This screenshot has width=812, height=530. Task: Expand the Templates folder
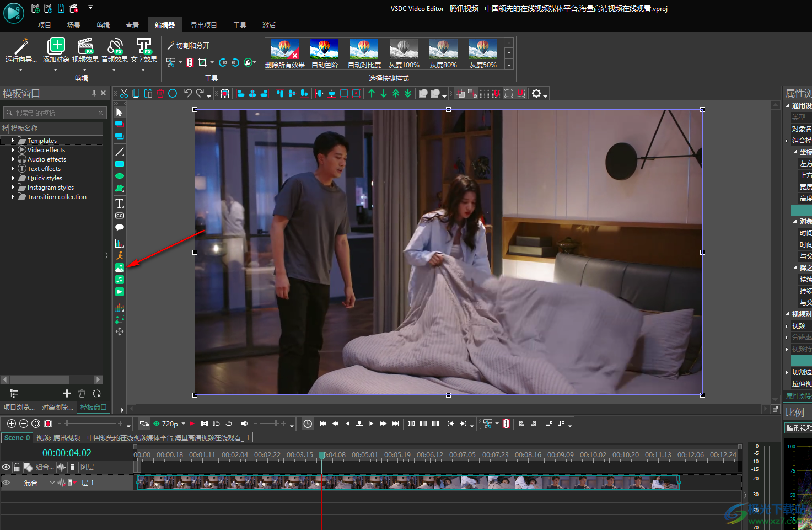13,141
